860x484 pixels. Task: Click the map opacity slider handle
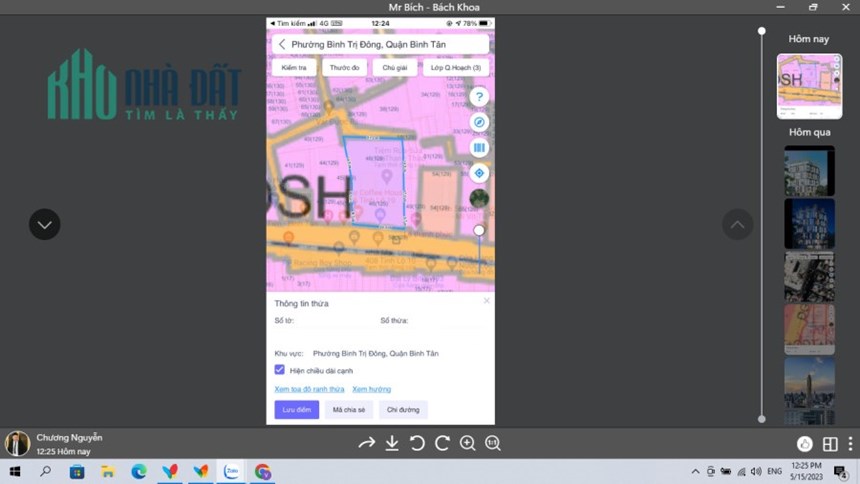(x=479, y=230)
